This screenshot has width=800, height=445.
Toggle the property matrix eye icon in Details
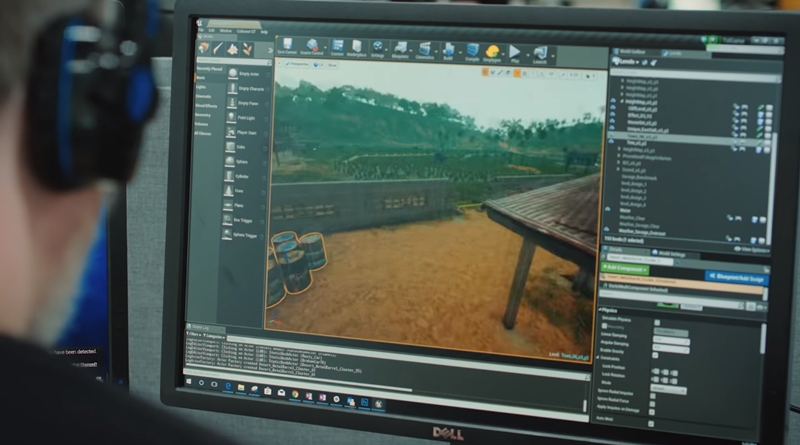coord(761,307)
